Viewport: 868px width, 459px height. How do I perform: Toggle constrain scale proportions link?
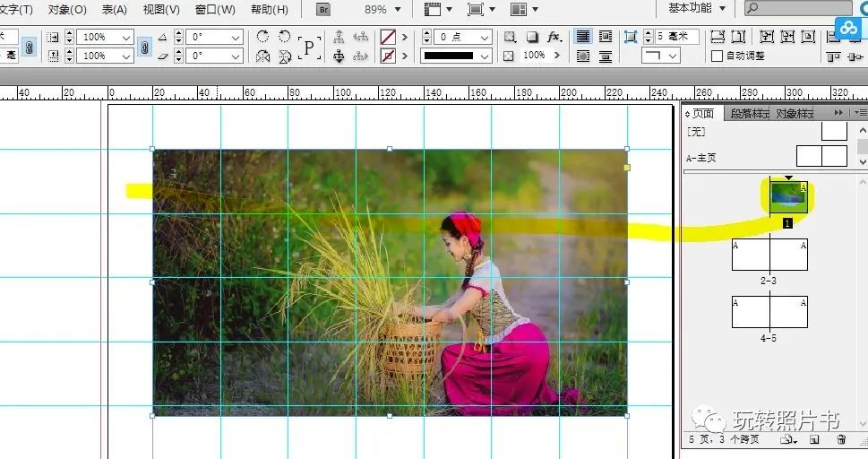(x=144, y=47)
